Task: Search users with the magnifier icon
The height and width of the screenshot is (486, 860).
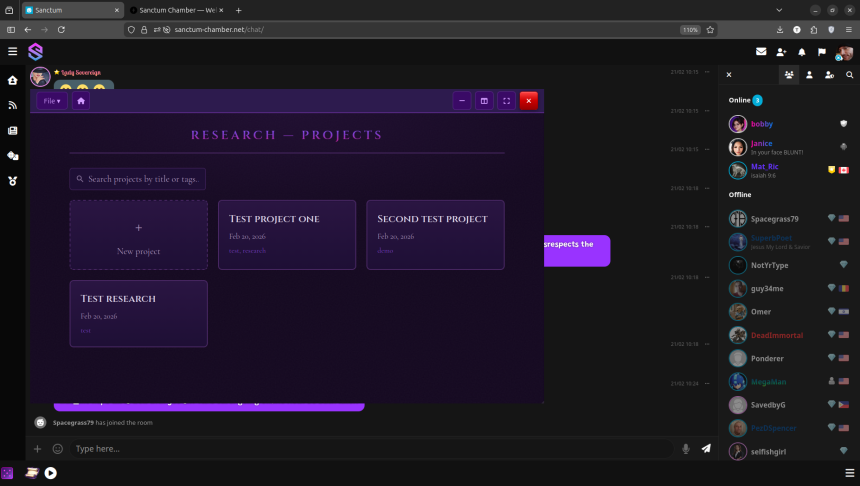Action: [849, 75]
